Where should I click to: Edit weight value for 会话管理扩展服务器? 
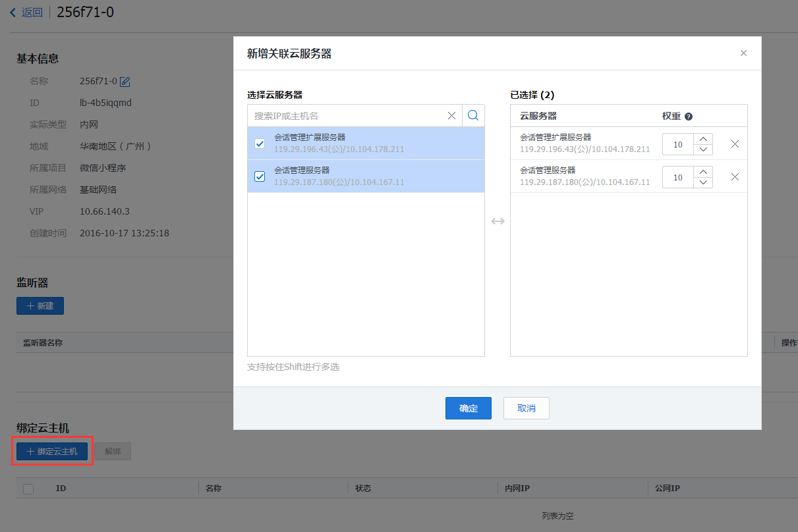(x=678, y=144)
